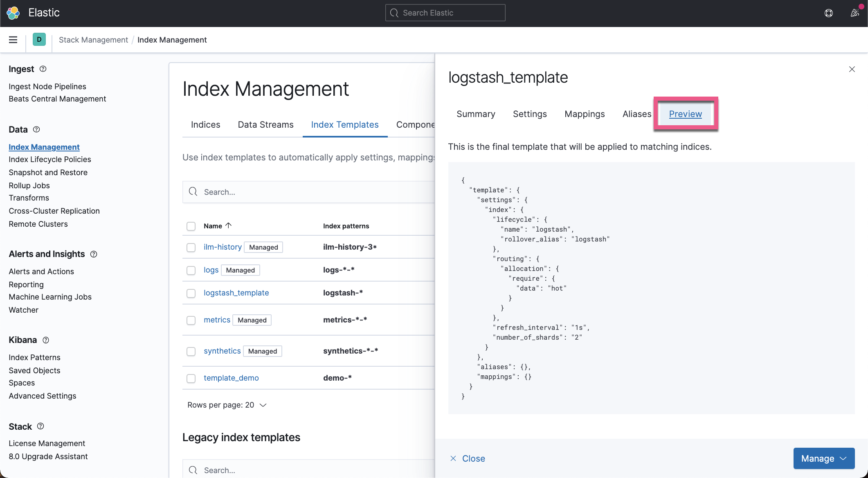Switch to the Mappings tab

[x=584, y=114]
